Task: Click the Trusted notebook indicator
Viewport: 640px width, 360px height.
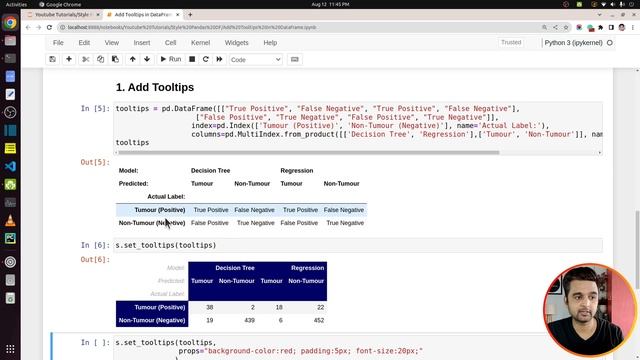Action: [511, 42]
